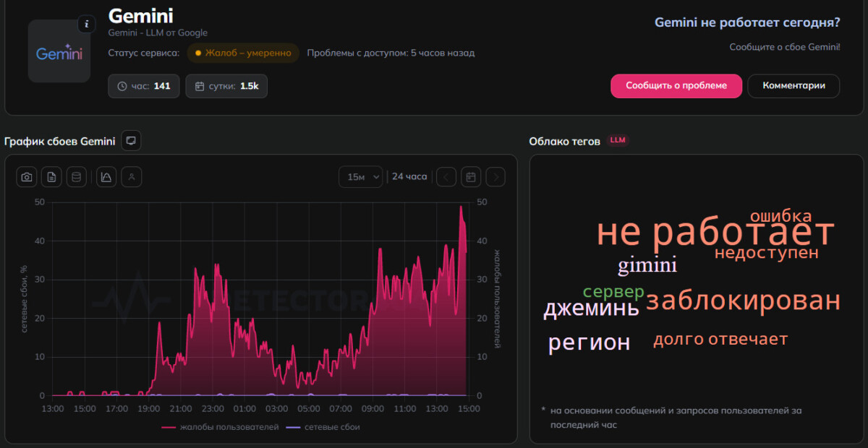The image size is (868, 448).
Task: Take a chart screenshot with the camera icon
Action: click(27, 177)
